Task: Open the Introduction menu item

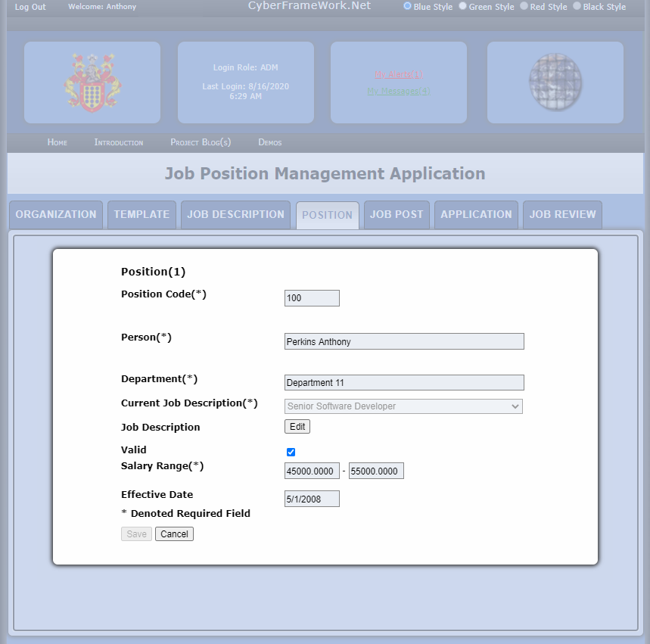Action: pyautogui.click(x=119, y=142)
